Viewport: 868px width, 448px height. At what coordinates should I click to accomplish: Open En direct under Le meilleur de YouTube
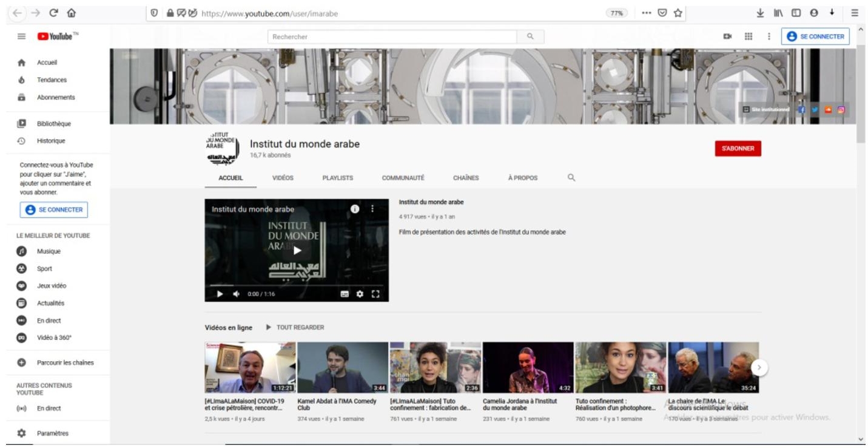[x=49, y=321]
